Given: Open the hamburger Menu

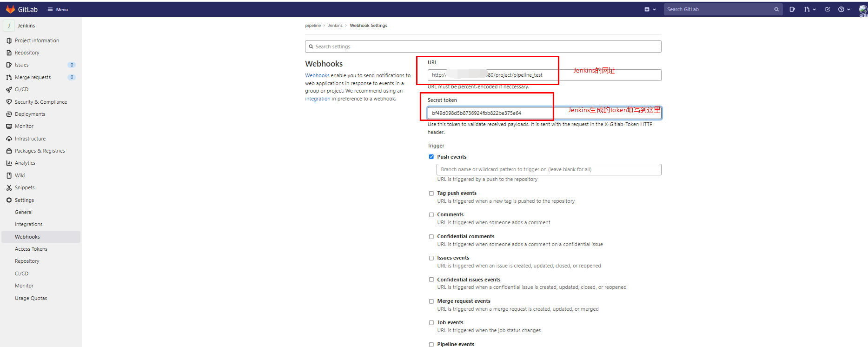Looking at the screenshot, I should [x=58, y=9].
